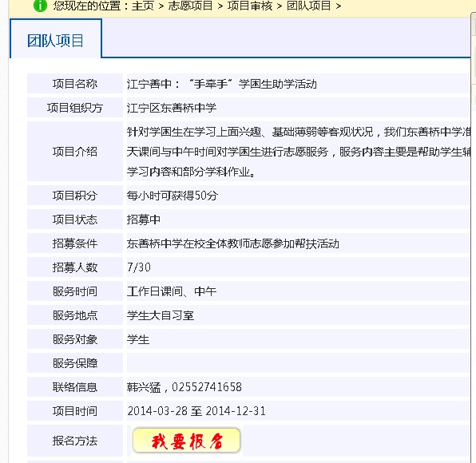Screen dimensions: 476x463
Task: Click the project date range 2014-03-28 至 2014-12-31
Action: [x=196, y=411]
